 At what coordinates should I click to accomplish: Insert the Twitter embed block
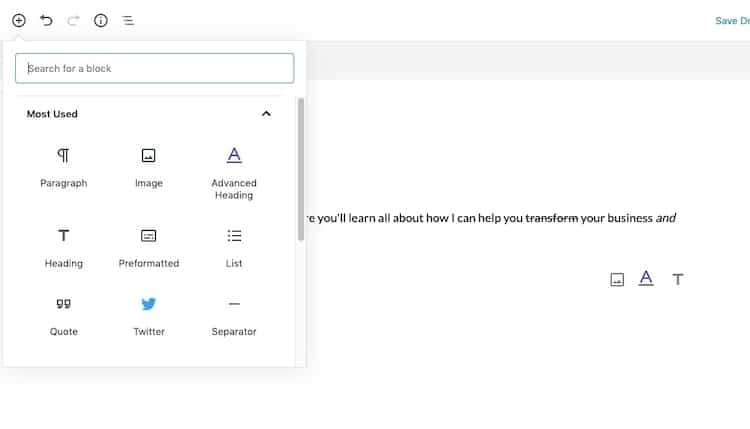149,317
